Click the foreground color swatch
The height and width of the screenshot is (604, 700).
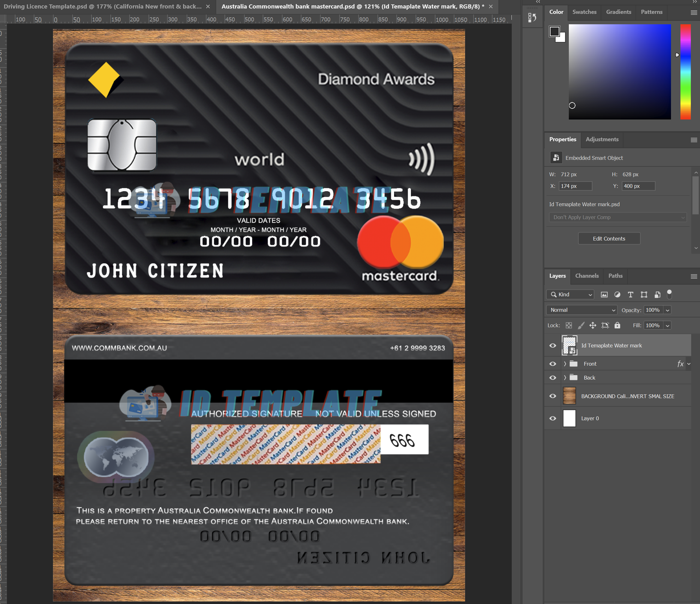click(x=554, y=32)
